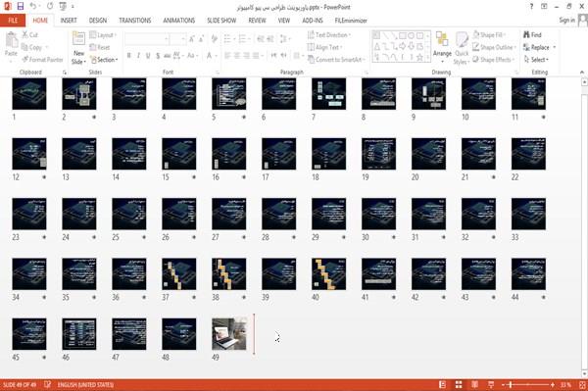Click Slide Sorter view icon in status bar
588x391 pixels.
459,384
